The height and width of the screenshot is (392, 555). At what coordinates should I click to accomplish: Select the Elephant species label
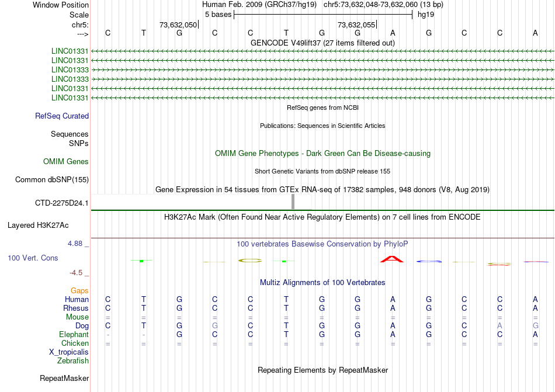tap(74, 334)
